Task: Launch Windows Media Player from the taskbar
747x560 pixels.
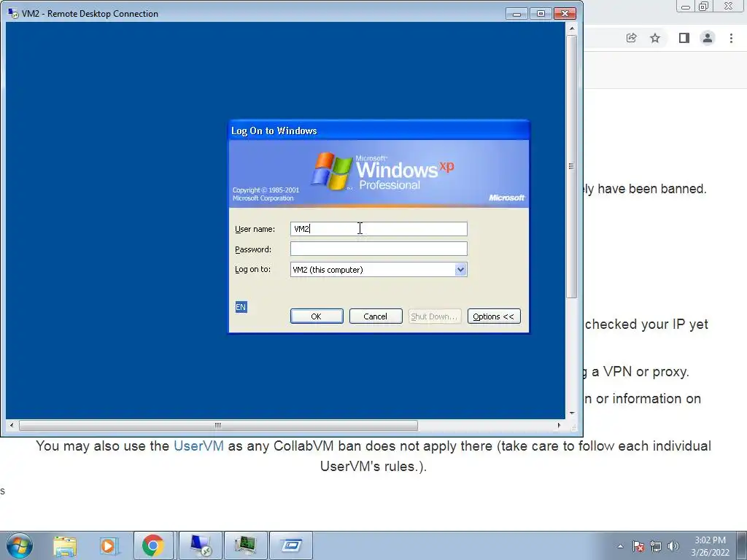Action: click(x=109, y=545)
